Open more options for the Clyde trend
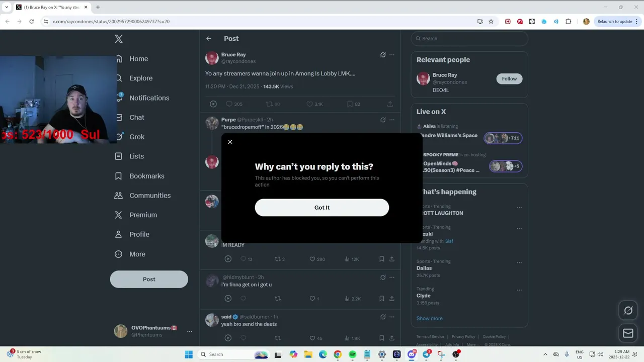Screen dimensions: 644x362 [519, 290]
